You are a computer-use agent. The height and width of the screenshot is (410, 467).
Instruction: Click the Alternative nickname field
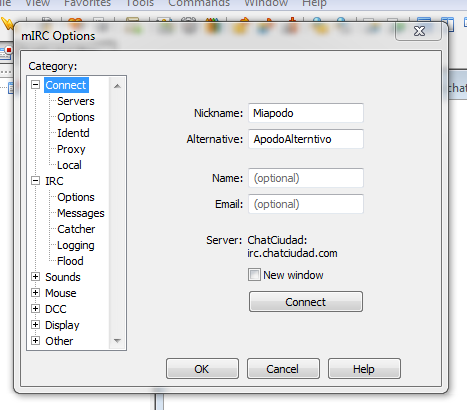tap(306, 139)
